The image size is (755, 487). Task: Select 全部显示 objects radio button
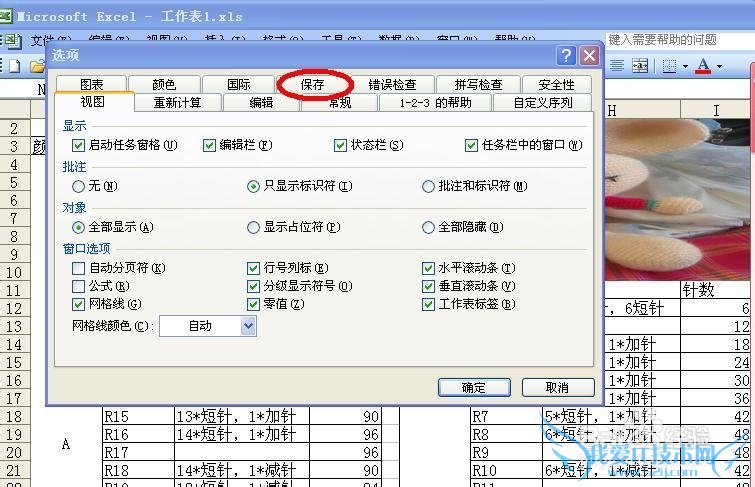point(78,227)
